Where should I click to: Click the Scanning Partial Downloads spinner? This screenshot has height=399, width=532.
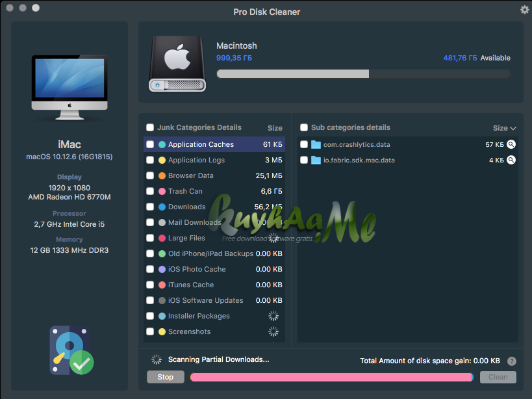(x=157, y=359)
